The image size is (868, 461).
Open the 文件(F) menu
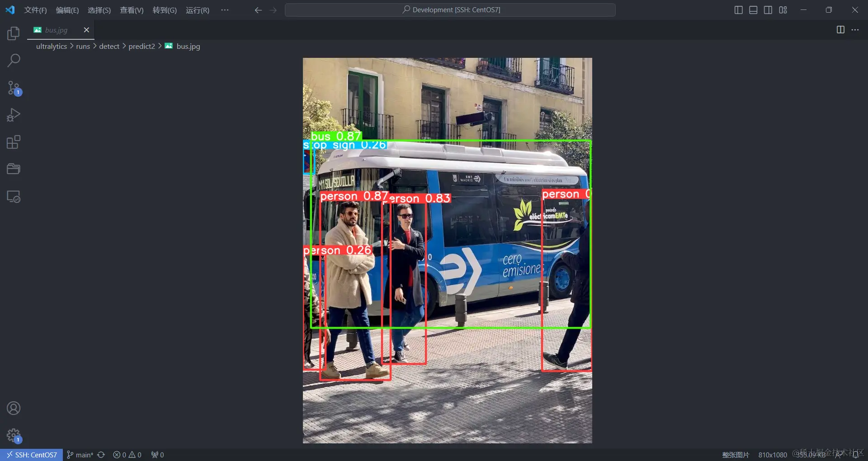pyautogui.click(x=35, y=10)
